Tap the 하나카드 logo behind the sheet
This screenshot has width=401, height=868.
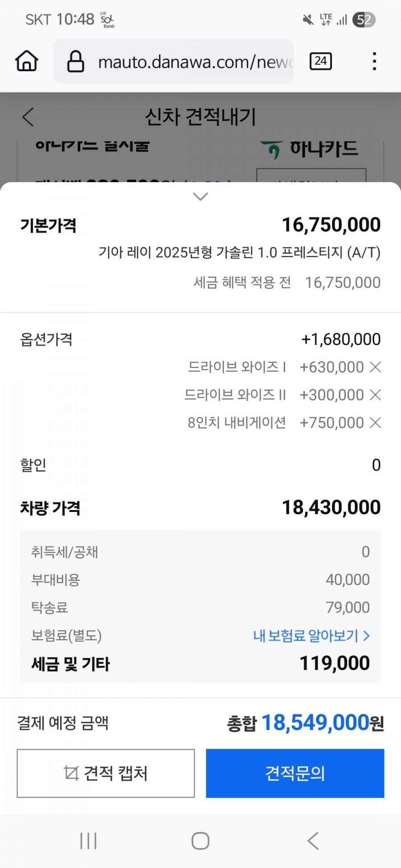coord(310,149)
